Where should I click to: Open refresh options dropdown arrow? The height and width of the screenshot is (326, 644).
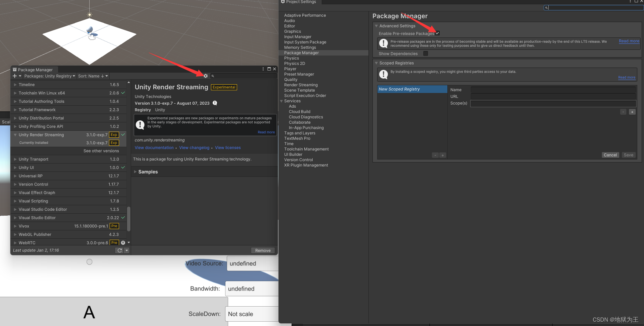point(127,250)
